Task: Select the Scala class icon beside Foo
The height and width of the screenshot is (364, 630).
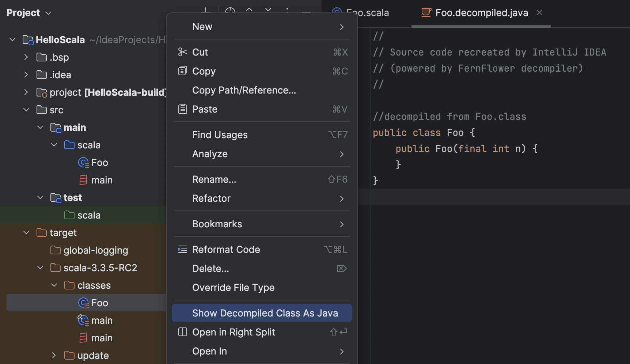Action: click(x=83, y=162)
